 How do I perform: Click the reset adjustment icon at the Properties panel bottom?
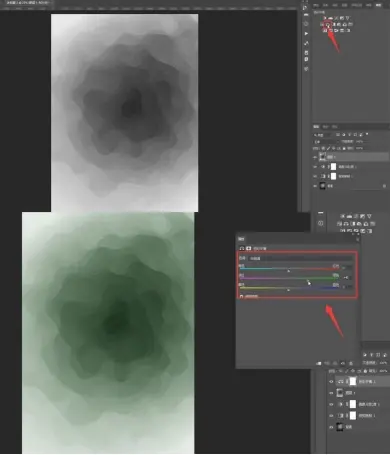[335, 363]
